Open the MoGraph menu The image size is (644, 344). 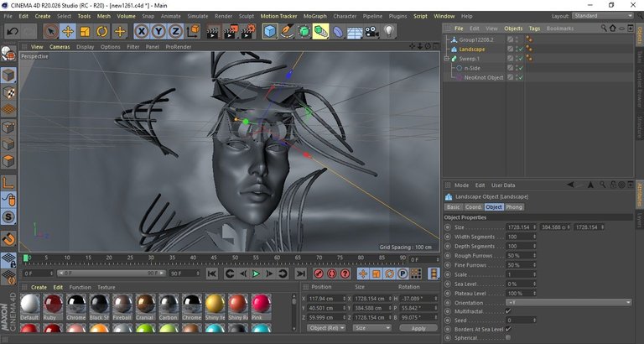[314, 16]
